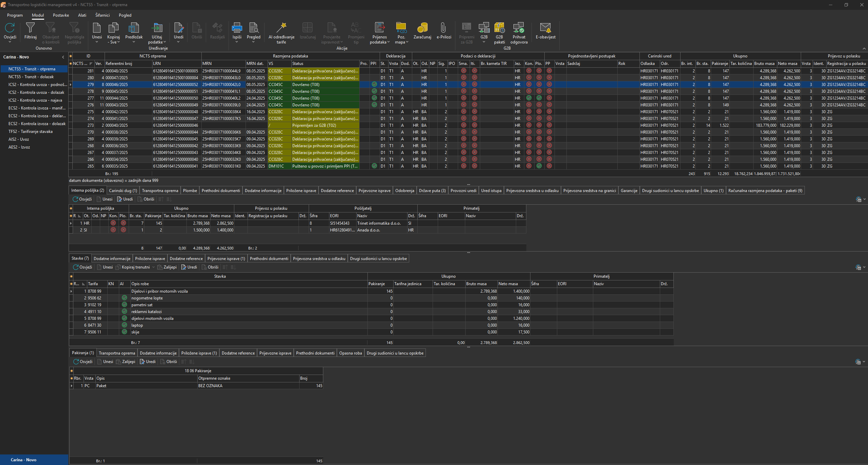
Task: Open the Filtriraj filter tool
Action: point(30,28)
